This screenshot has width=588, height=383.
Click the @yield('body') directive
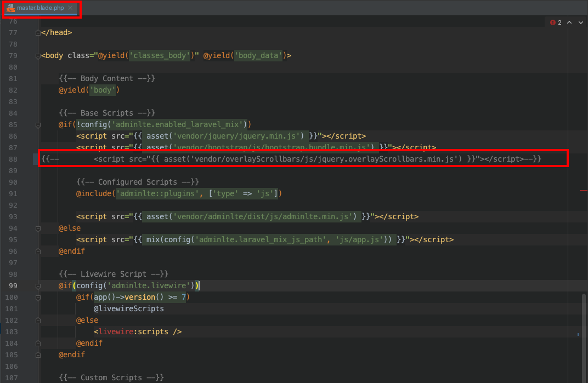pyautogui.click(x=89, y=90)
